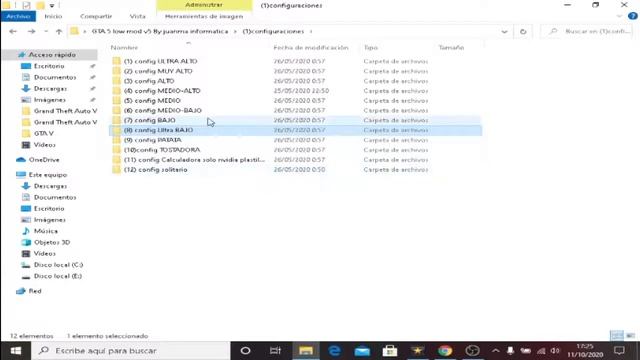This screenshot has width=640, height=360.
Task: Go back with the back arrow
Action: tap(13, 31)
